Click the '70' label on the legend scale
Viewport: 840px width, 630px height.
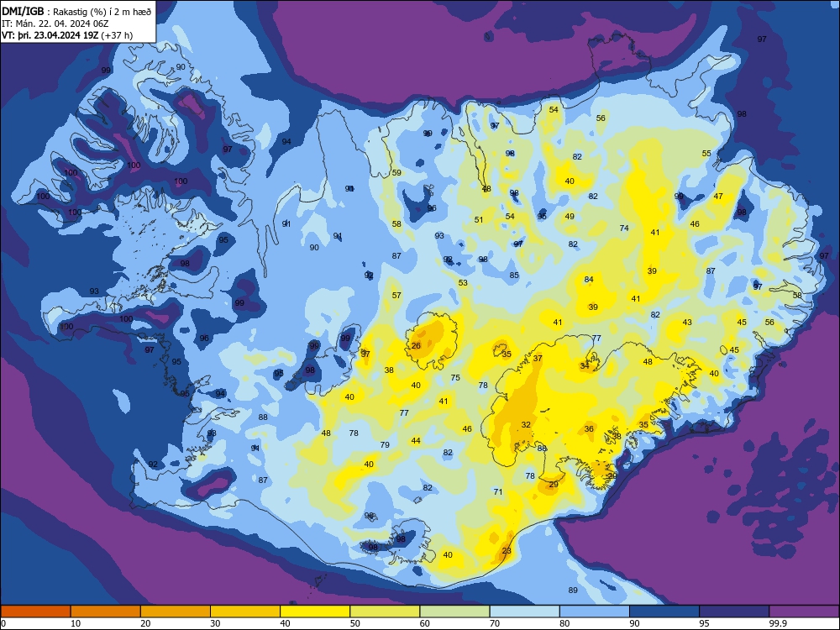click(495, 623)
